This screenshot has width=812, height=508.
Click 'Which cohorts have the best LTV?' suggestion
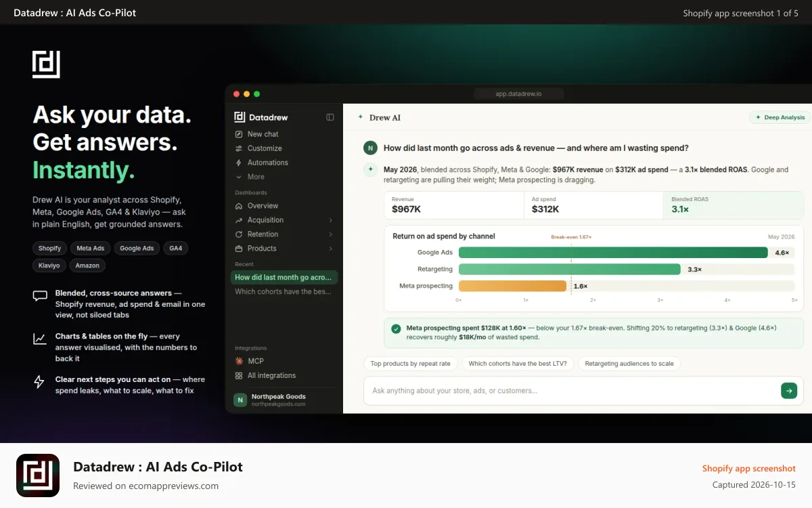pos(518,364)
